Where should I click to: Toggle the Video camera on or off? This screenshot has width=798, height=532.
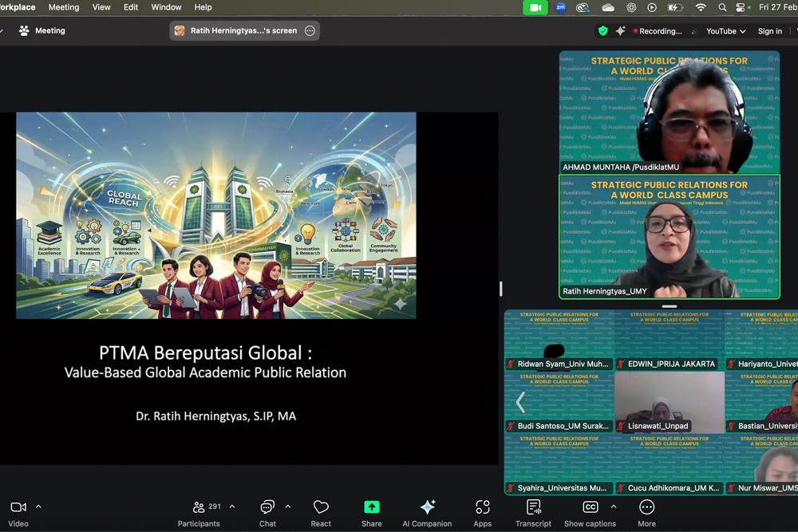18,507
